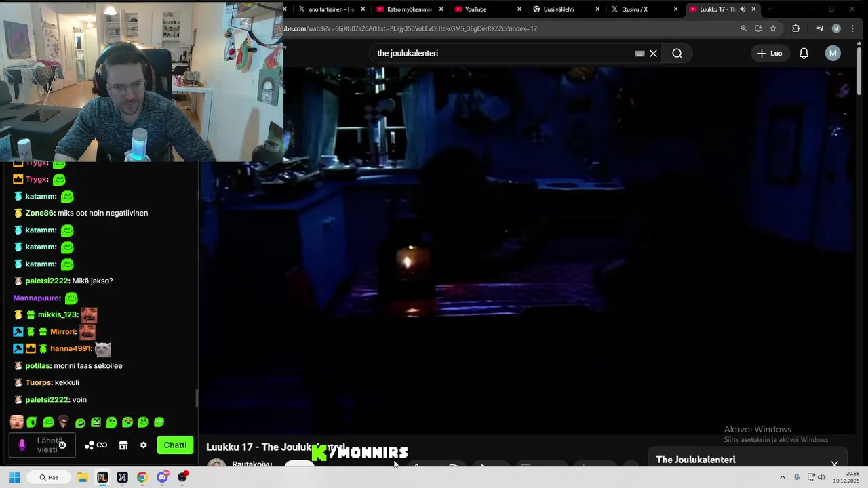Open Chrome media controls icon
The image size is (868, 488).
[x=820, y=28]
